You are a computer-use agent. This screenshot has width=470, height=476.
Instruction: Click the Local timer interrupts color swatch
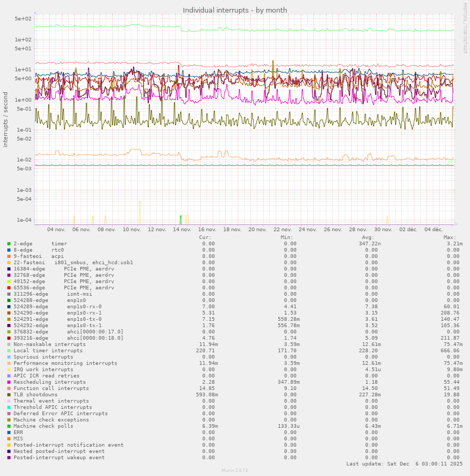(9, 351)
